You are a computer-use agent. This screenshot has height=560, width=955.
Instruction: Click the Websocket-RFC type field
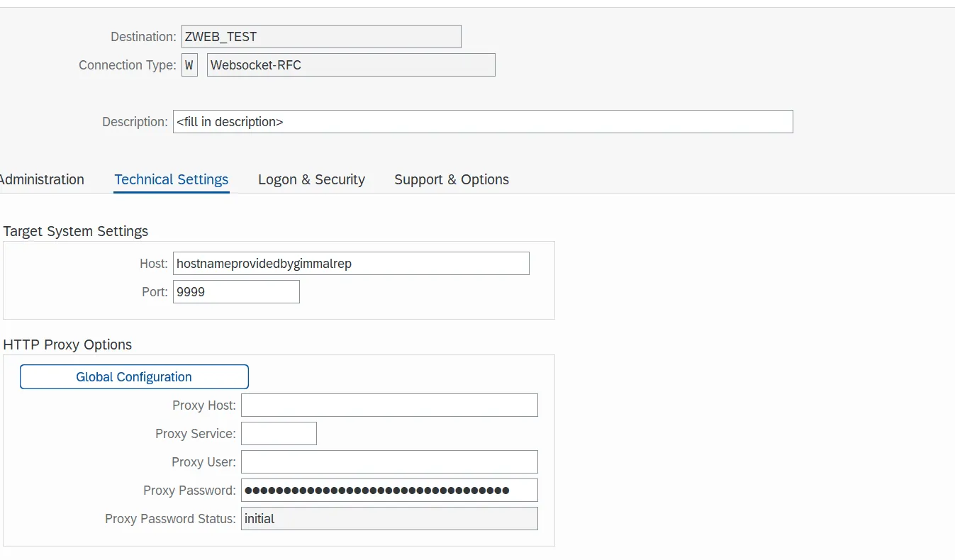pyautogui.click(x=351, y=65)
